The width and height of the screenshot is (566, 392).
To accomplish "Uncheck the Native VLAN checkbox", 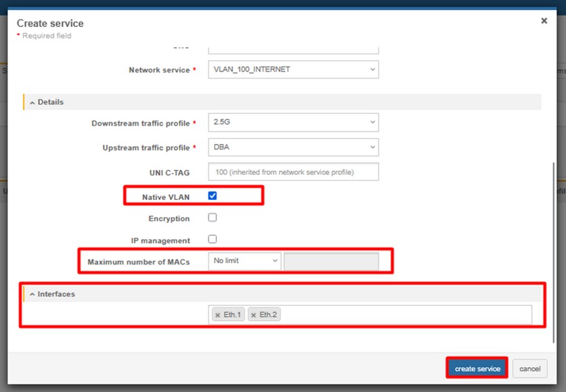I will click(x=212, y=196).
